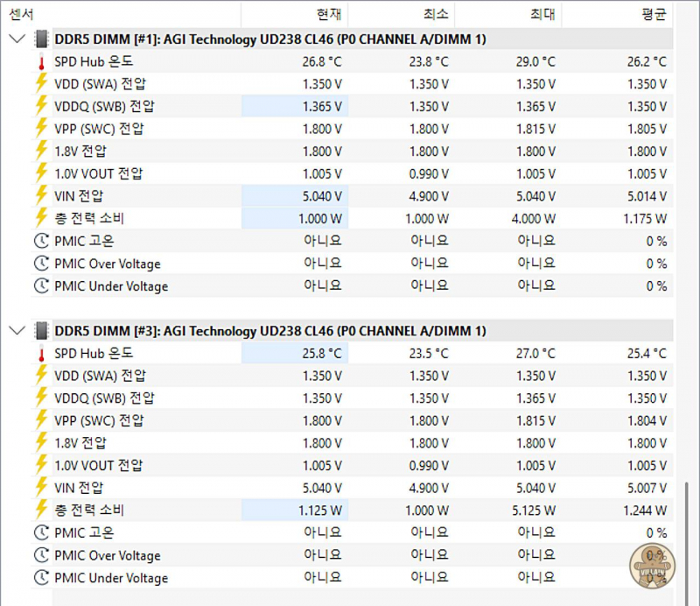
Task: Click the clock icon for DIMM [#1] PMIC Over Voltage
Action: [40, 264]
